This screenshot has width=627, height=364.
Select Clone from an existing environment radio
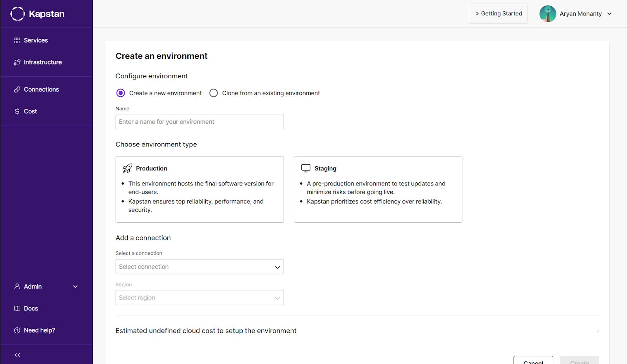[x=214, y=93]
